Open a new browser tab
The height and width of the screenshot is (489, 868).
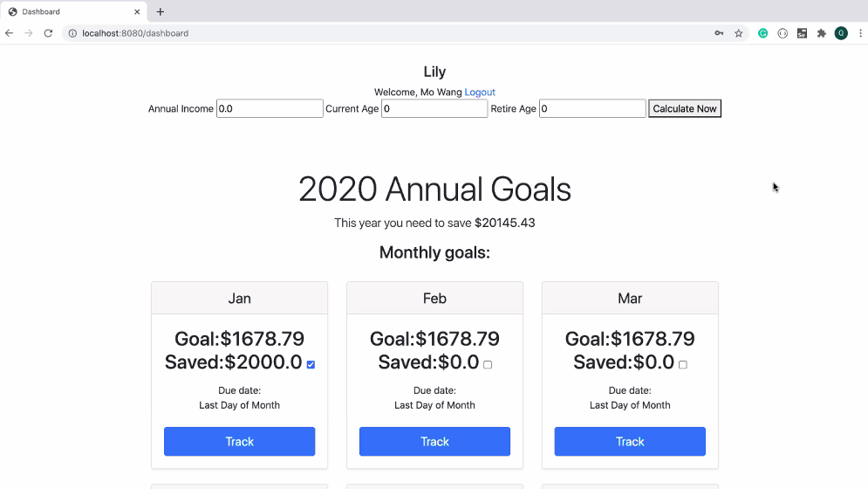[x=161, y=12]
